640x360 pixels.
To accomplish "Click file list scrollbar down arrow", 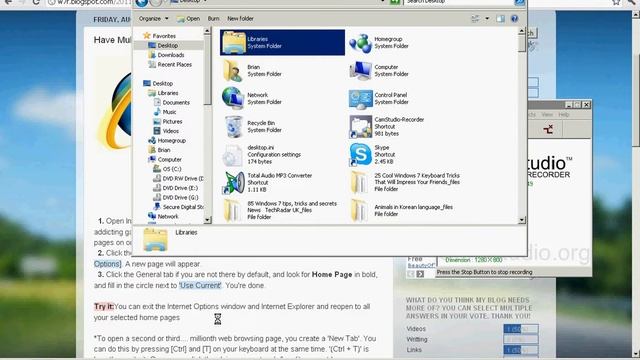I will pos(522,220).
